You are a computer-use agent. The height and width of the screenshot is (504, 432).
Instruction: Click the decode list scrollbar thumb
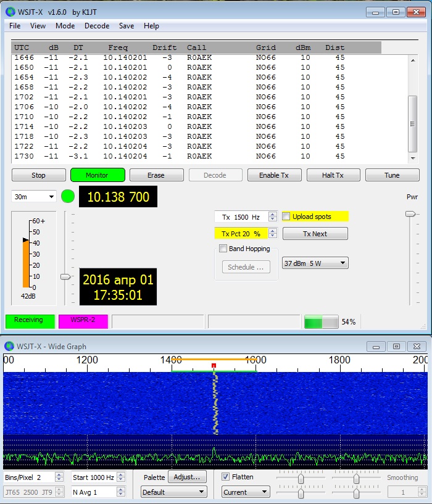coord(413,124)
